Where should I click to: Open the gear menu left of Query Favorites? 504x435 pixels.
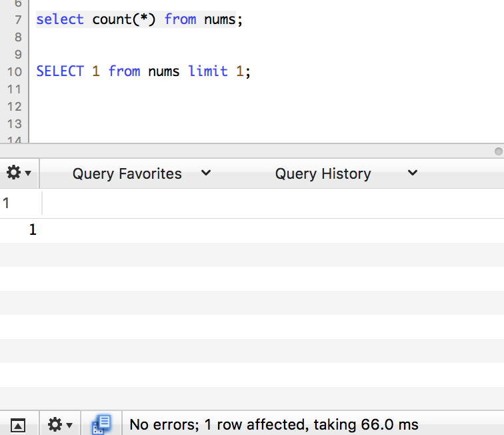click(18, 173)
